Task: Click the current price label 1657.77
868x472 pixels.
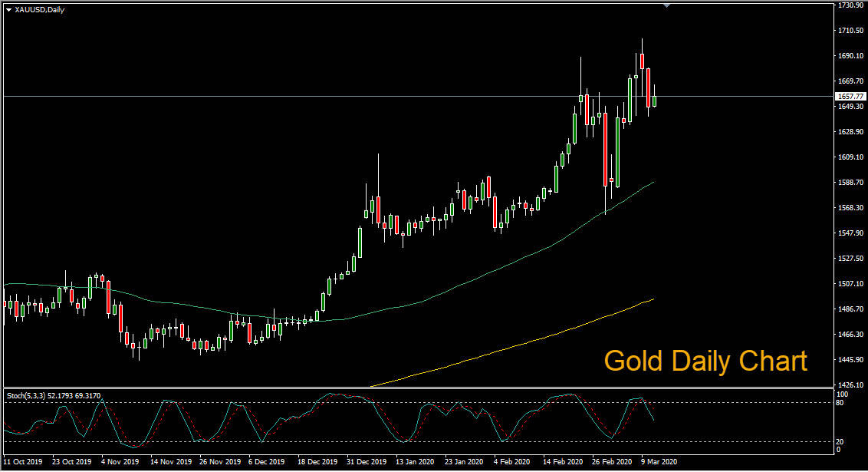Action: point(850,97)
